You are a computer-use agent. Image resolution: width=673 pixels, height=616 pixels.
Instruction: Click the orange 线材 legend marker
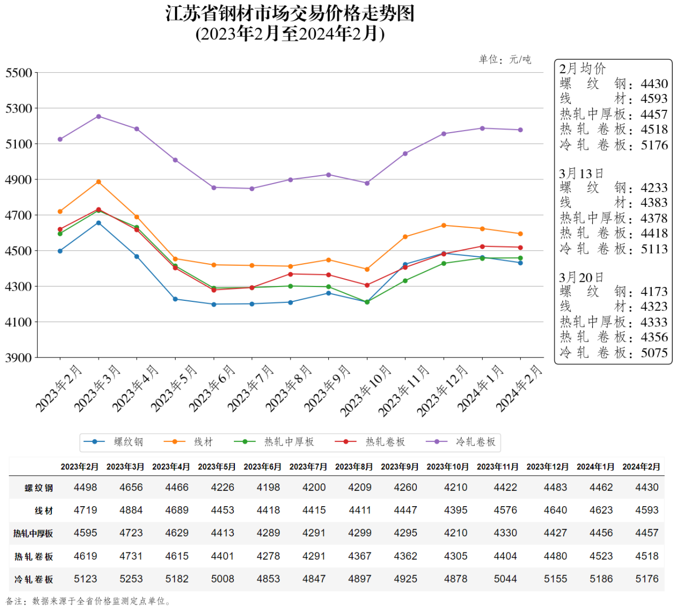174,441
